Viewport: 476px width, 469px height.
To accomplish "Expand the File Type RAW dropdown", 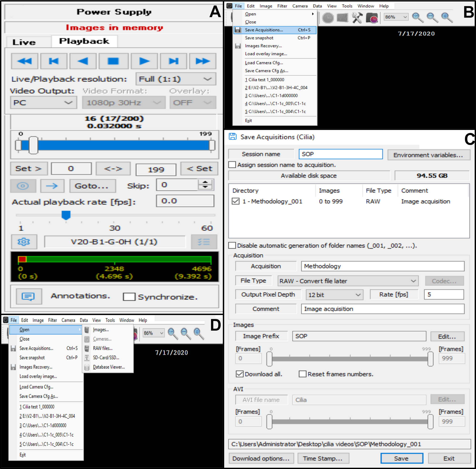I will coord(348,281).
